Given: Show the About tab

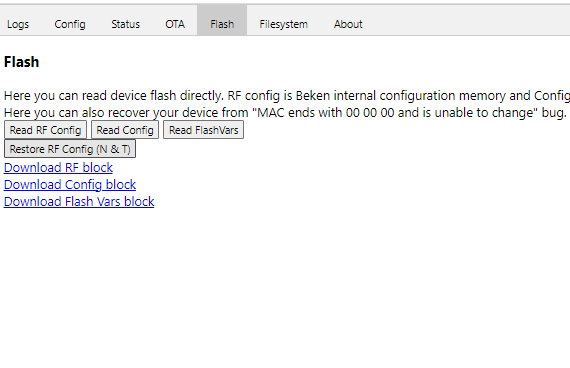Looking at the screenshot, I should pos(348,24).
